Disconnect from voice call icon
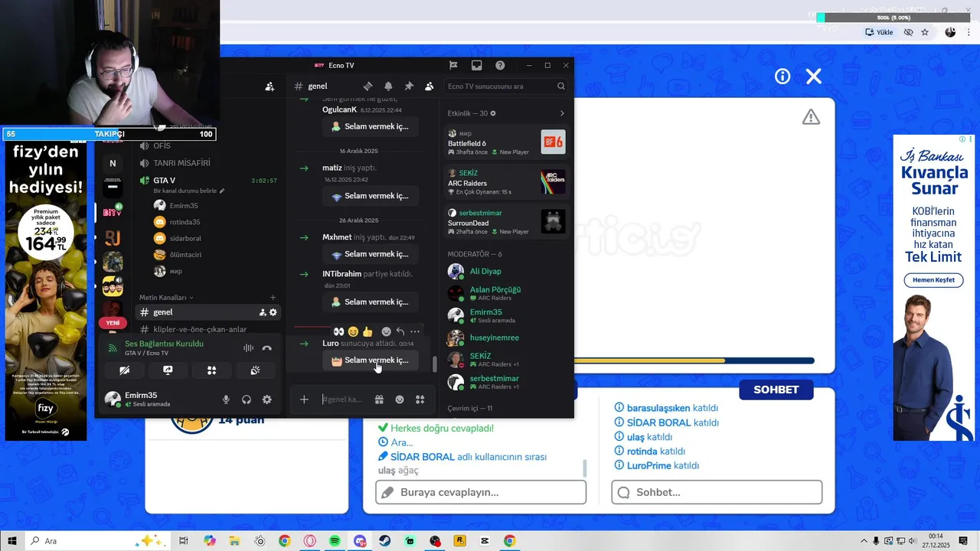Viewport: 980px width, 551px height. point(266,348)
